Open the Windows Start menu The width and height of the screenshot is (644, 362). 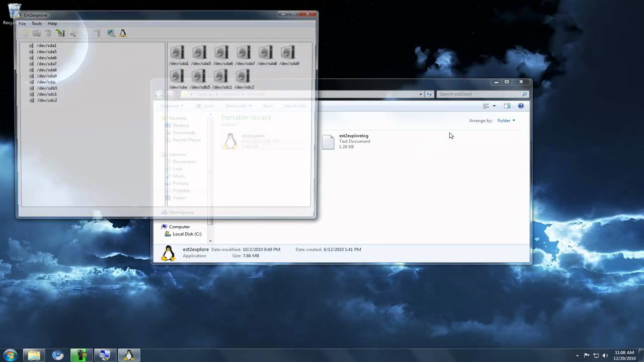pyautogui.click(x=10, y=355)
